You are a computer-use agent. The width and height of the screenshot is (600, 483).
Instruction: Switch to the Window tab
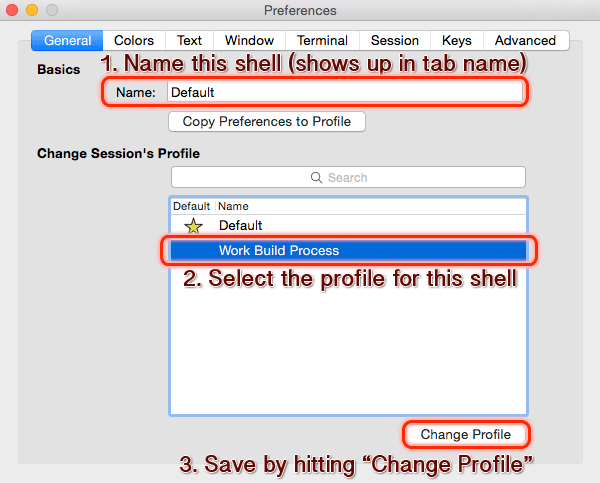(x=249, y=41)
